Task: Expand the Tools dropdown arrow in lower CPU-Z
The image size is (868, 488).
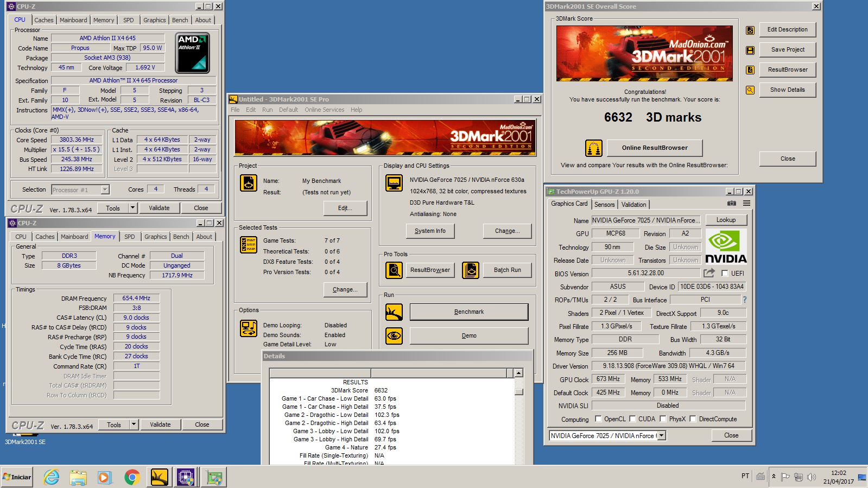Action: click(x=134, y=424)
